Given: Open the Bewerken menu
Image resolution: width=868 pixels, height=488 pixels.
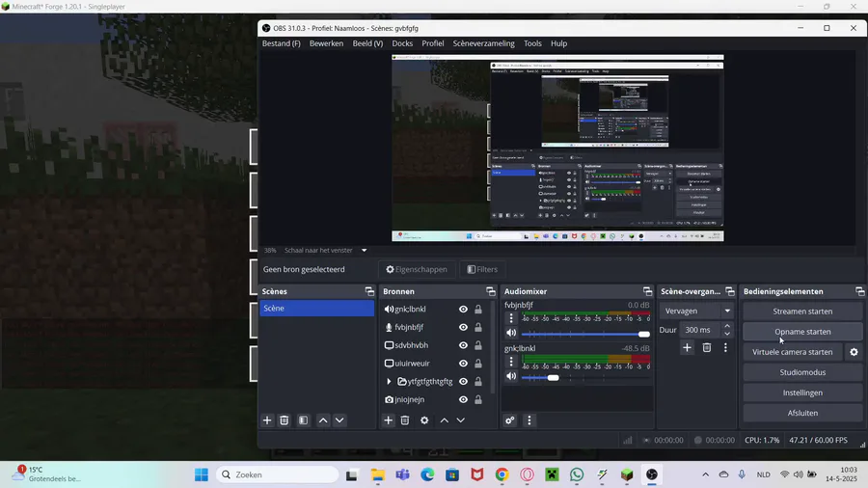Looking at the screenshot, I should pos(327,43).
